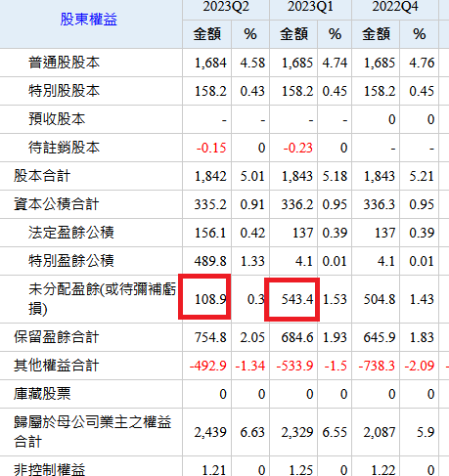Select the 336.3 value
Image resolution: width=449 pixels, height=476 pixels.
click(x=380, y=204)
